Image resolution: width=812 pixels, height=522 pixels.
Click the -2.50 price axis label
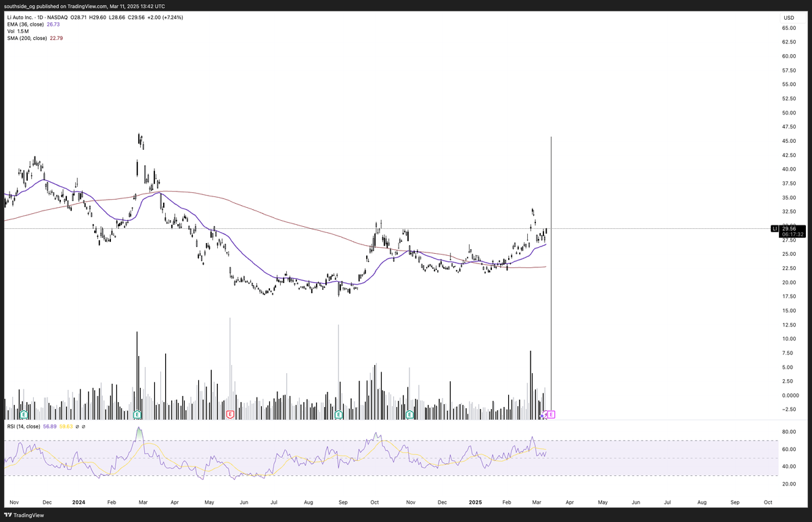tap(789, 409)
